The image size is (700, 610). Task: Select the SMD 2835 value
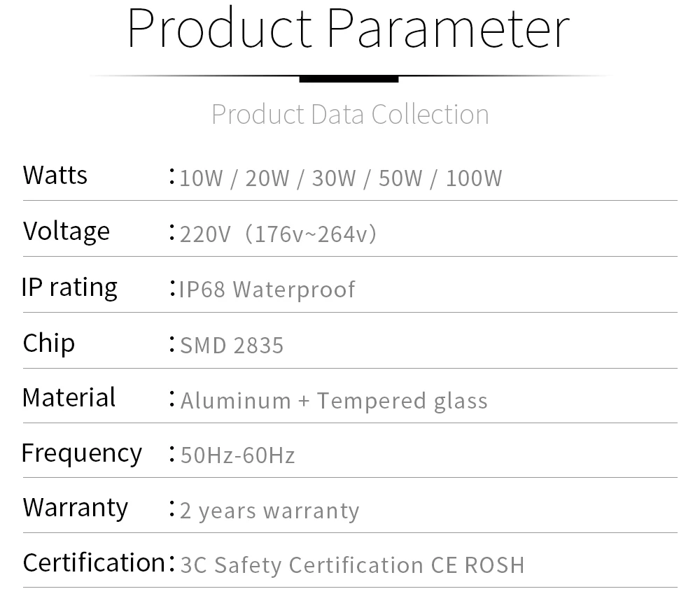click(x=232, y=346)
